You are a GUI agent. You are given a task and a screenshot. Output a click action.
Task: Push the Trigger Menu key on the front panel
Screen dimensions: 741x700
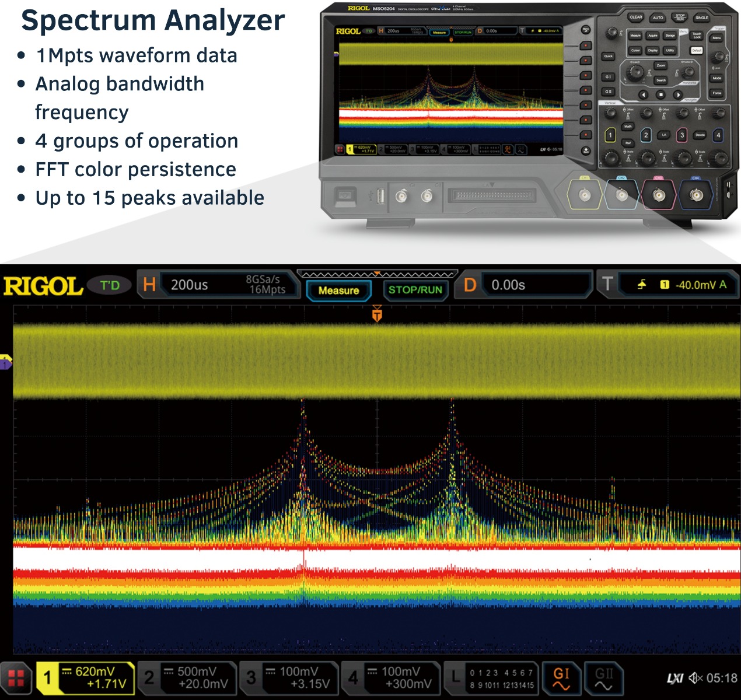(x=716, y=38)
